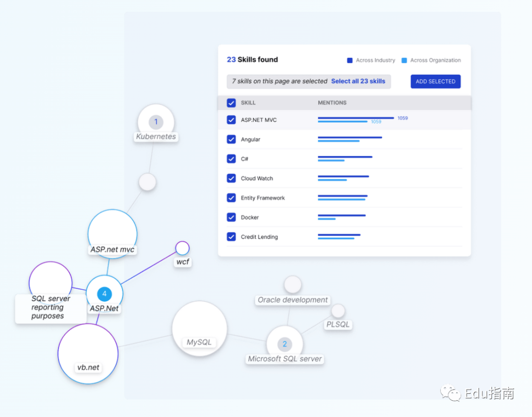532x417 pixels.
Task: Click the 23 Skills found heading
Action: coord(252,60)
